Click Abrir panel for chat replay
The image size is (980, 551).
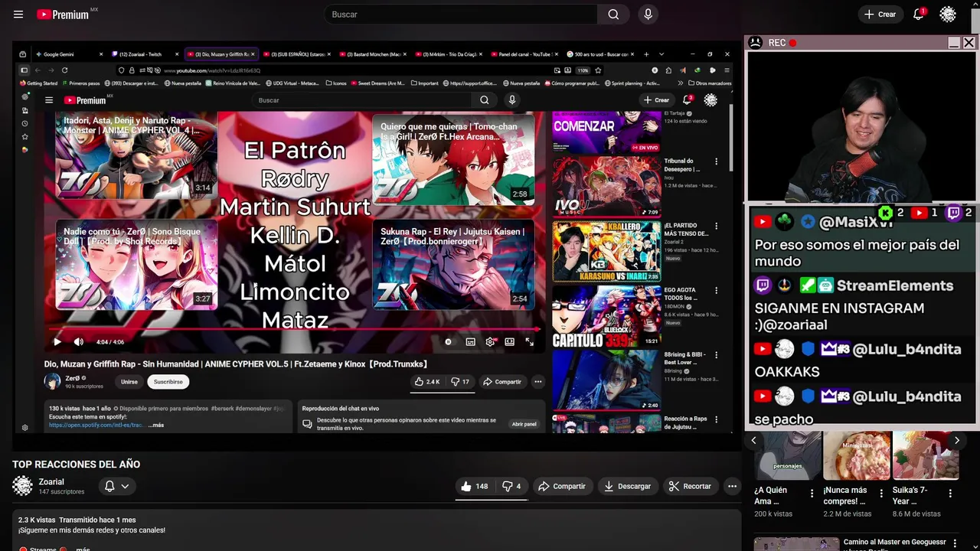pyautogui.click(x=524, y=424)
